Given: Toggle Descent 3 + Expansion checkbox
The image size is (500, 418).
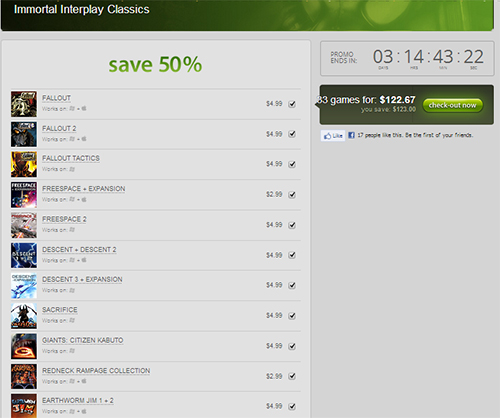Looking at the screenshot, I should click(292, 285).
